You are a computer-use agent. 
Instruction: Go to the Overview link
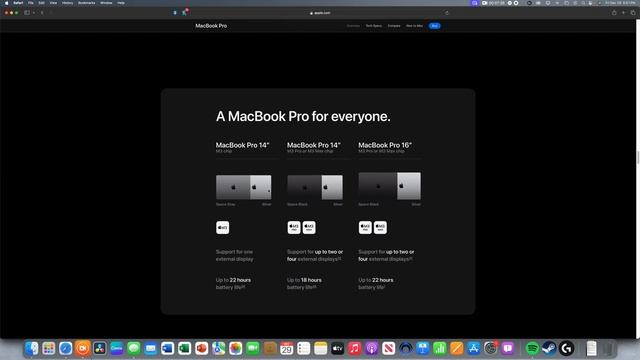tap(353, 26)
